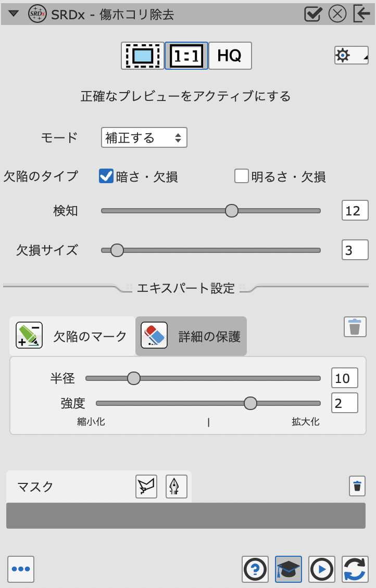Viewport: 376px width, 588px height.
Task: Switch to the 欠陥のマーク tab
Action: coord(72,336)
